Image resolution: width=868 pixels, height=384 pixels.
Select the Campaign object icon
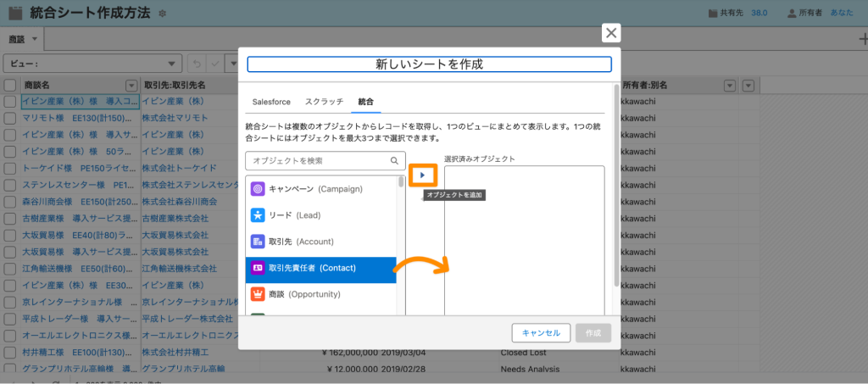click(258, 189)
